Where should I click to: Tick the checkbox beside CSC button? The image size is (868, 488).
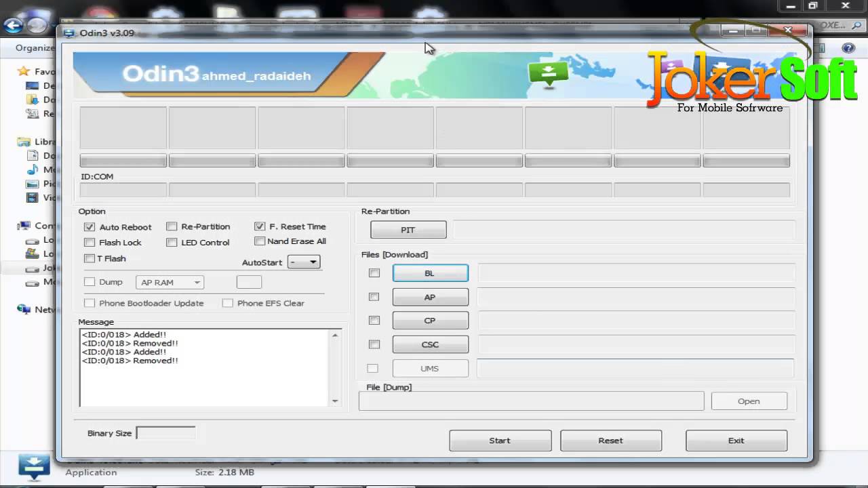point(374,344)
